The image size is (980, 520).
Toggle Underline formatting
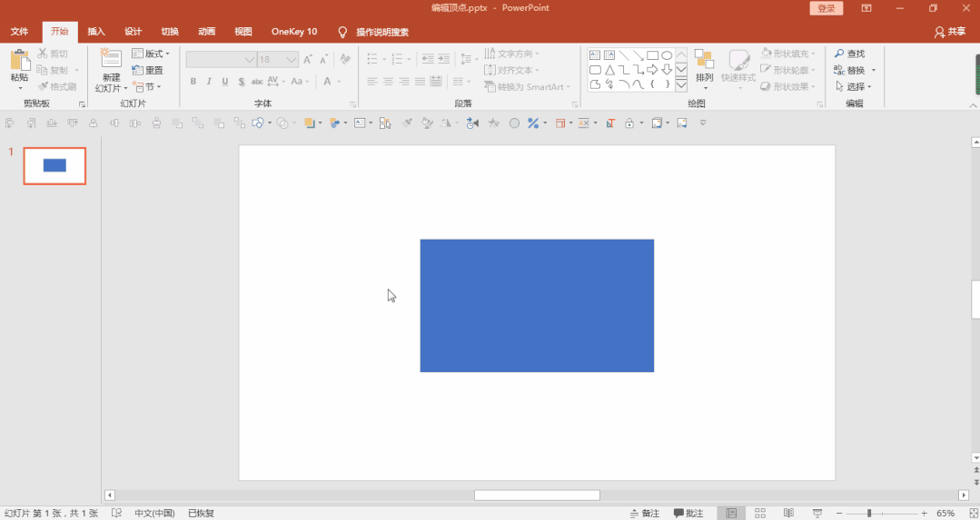coord(225,81)
